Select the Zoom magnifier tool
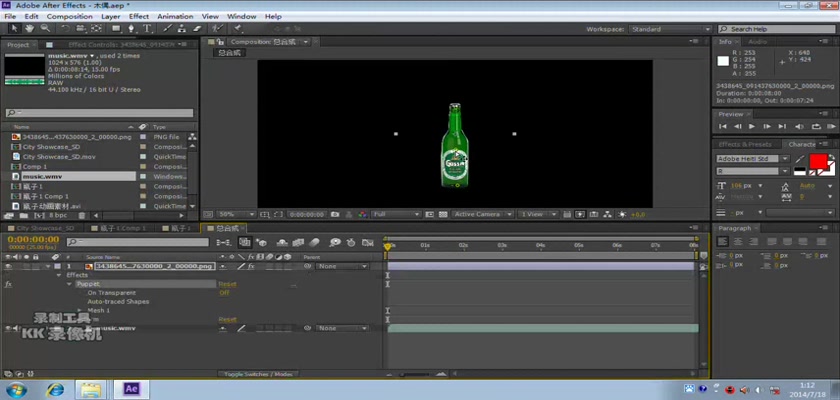This screenshot has height=400, width=840. tap(45, 29)
